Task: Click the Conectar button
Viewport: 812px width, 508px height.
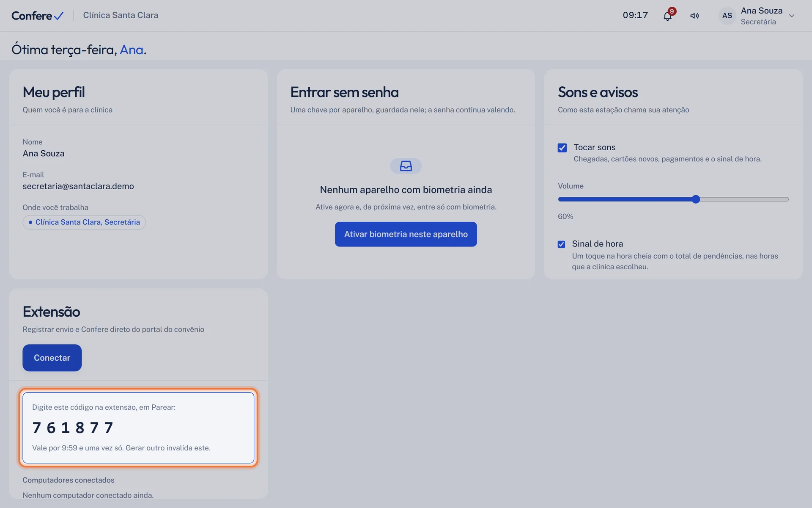Action: pyautogui.click(x=52, y=358)
